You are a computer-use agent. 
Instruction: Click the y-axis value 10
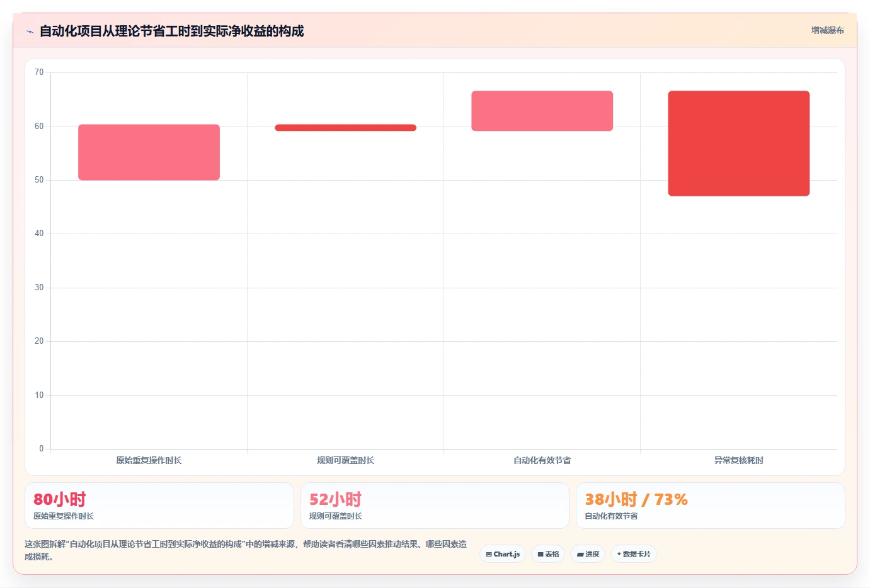(x=39, y=395)
